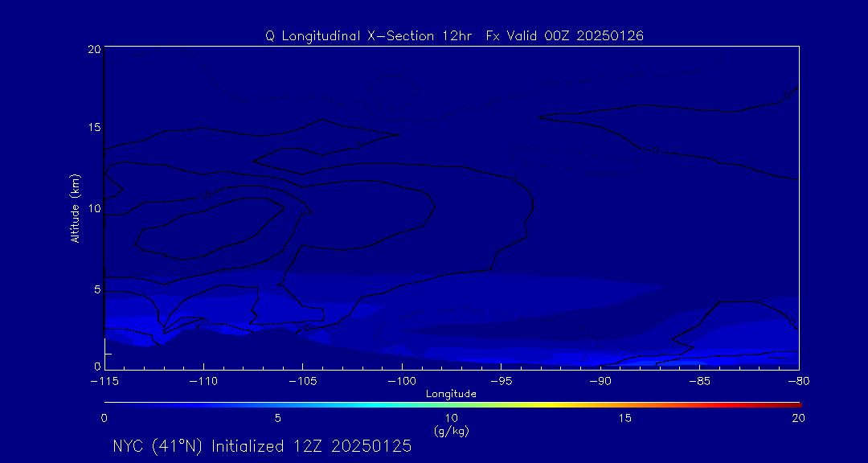868x463 pixels.
Task: Click the 10 tick on altitude axis
Action: tap(93, 208)
